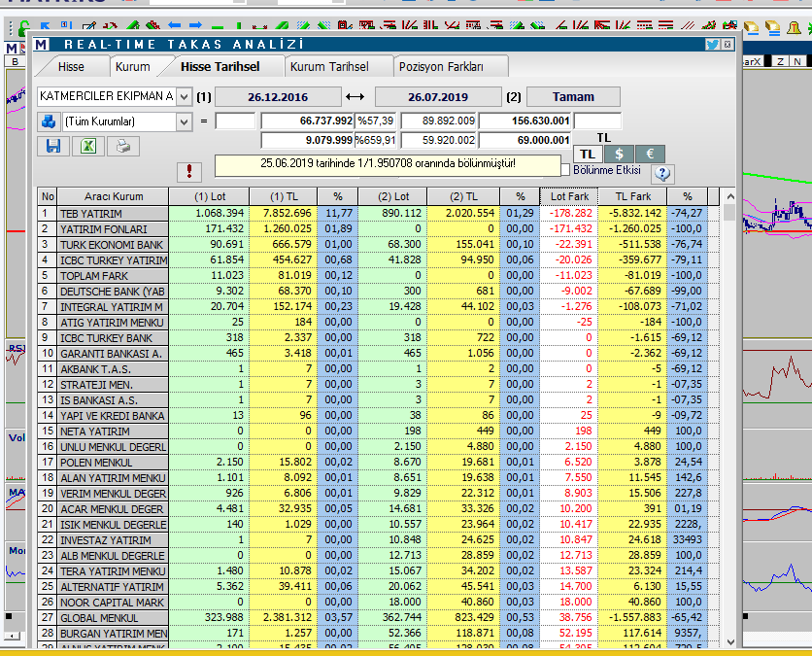Enable the Bölünme Etkisi checkbox
Viewport: 812px width, 656px height.
pos(565,170)
